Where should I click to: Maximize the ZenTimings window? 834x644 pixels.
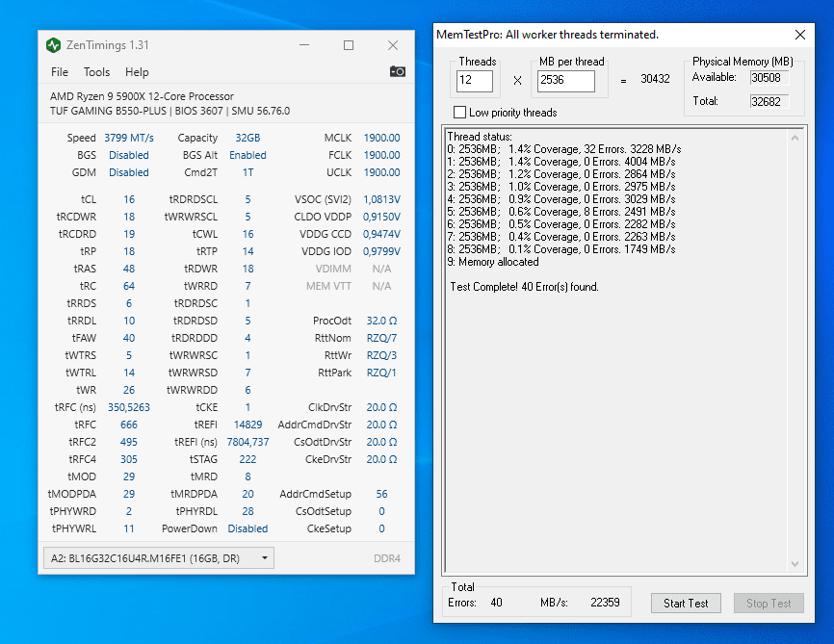coord(349,45)
